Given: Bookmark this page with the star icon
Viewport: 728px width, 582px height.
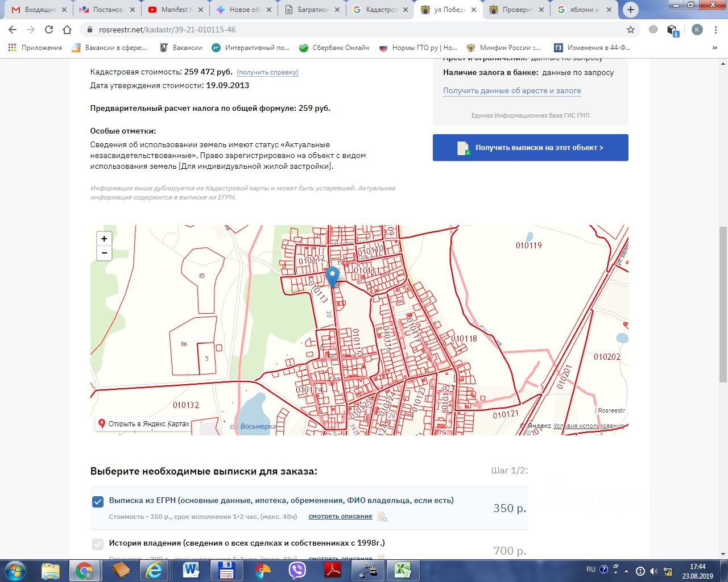Looking at the screenshot, I should (x=630, y=30).
